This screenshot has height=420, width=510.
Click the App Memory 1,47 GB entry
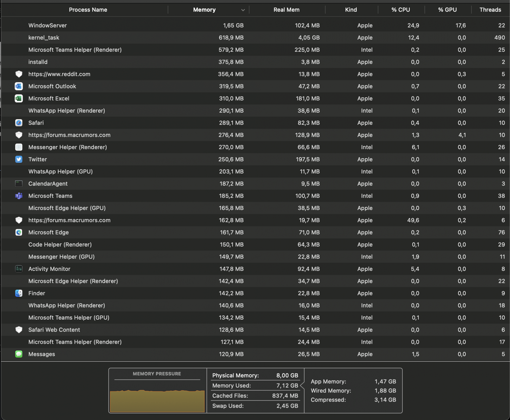[353, 382]
